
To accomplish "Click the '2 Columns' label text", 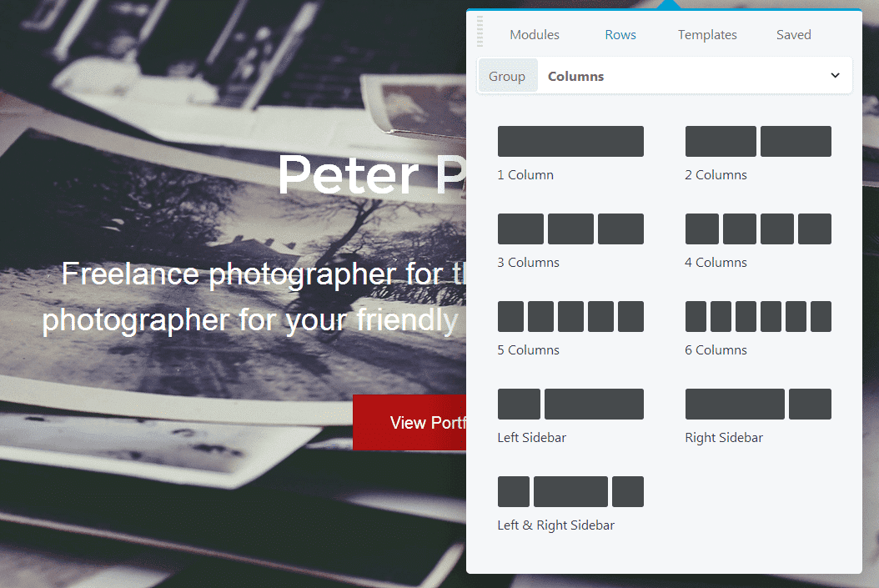I will coord(716,175).
